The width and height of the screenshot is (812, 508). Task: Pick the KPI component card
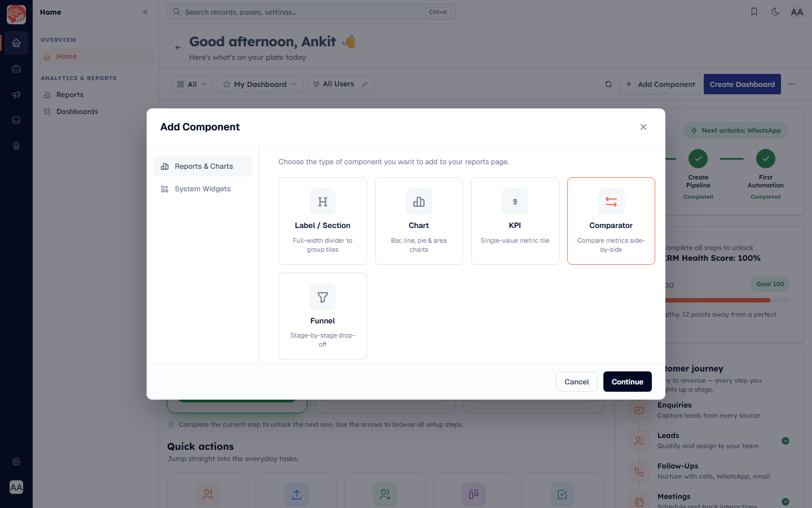[x=515, y=221]
